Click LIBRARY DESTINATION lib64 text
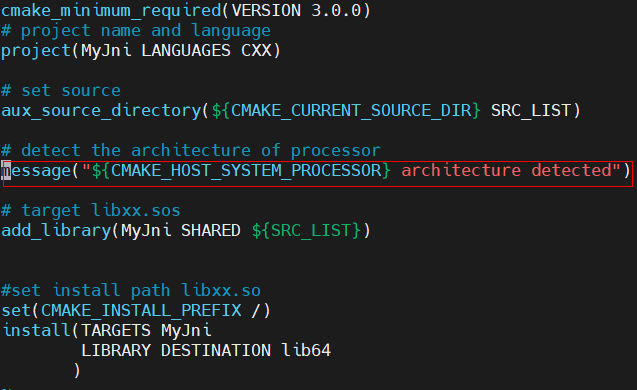Viewport: 637px width, 390px height. tap(206, 350)
